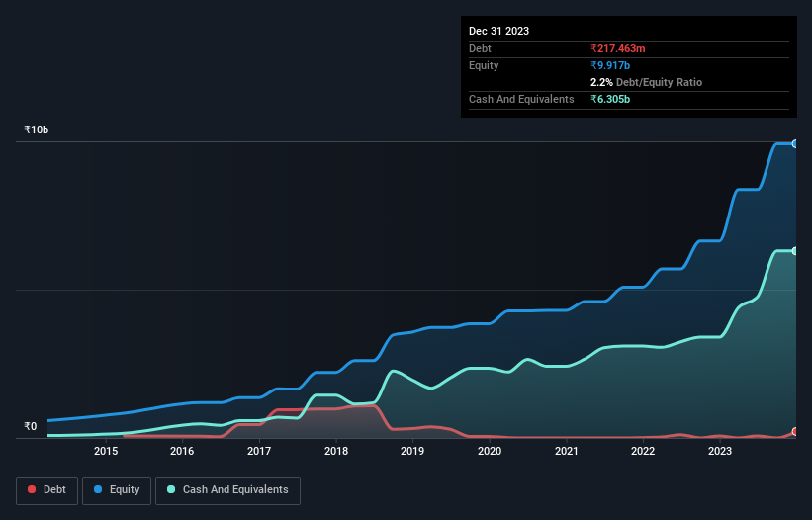Select the Equity data point at chart end
Image resolution: width=812 pixels, height=520 pixels.
coord(795,144)
